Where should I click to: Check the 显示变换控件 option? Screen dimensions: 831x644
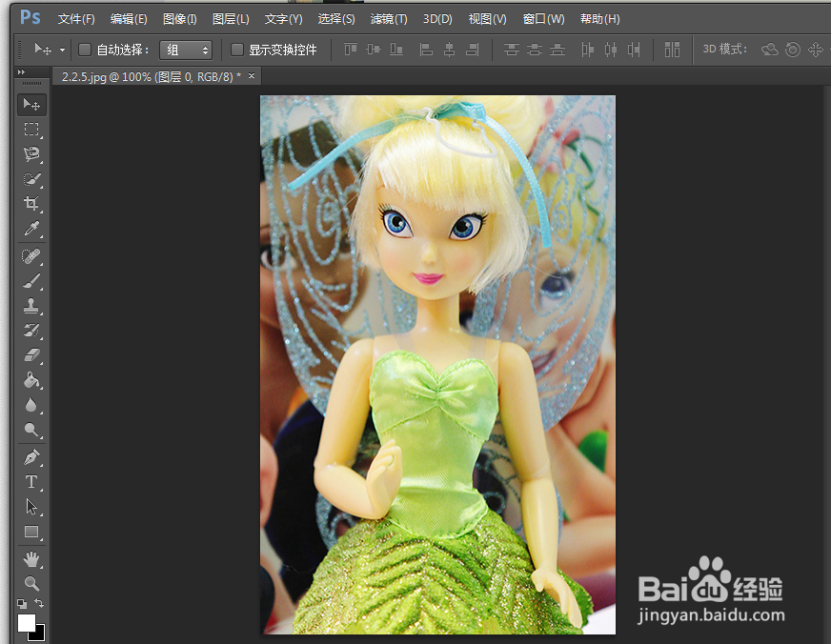click(x=237, y=50)
